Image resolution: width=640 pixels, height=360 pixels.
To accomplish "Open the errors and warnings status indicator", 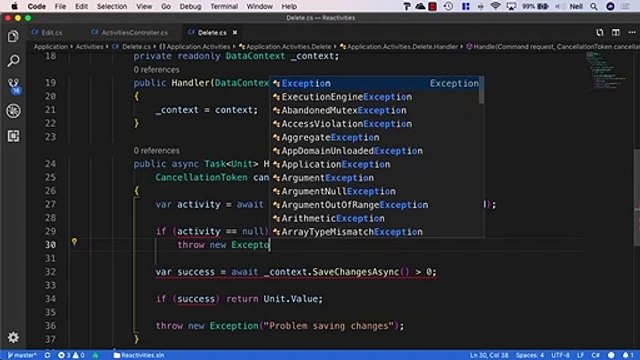I will click(71, 355).
